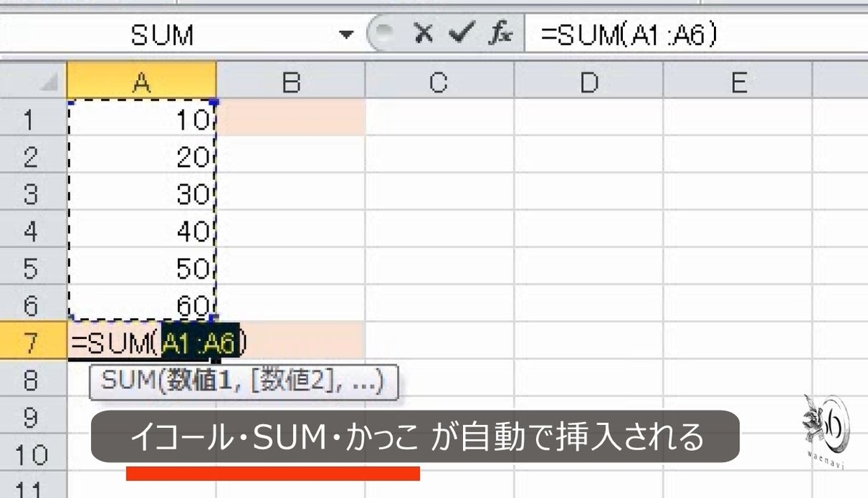The image size is (868, 498).
Task: Cancel the formula with the X icon
Action: [423, 35]
